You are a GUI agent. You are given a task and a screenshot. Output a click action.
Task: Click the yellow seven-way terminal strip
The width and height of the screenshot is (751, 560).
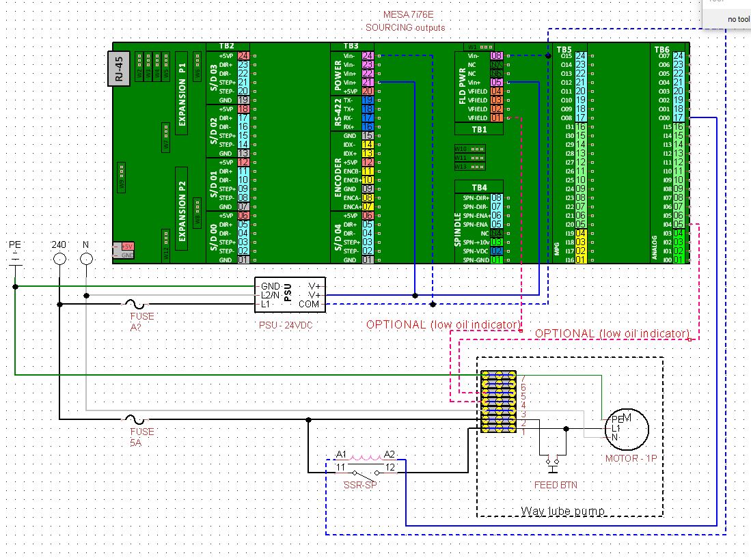498,402
